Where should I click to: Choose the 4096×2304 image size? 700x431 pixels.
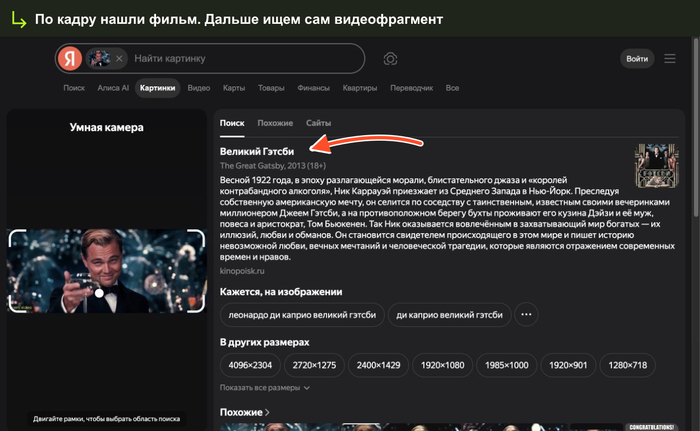pyautogui.click(x=250, y=365)
